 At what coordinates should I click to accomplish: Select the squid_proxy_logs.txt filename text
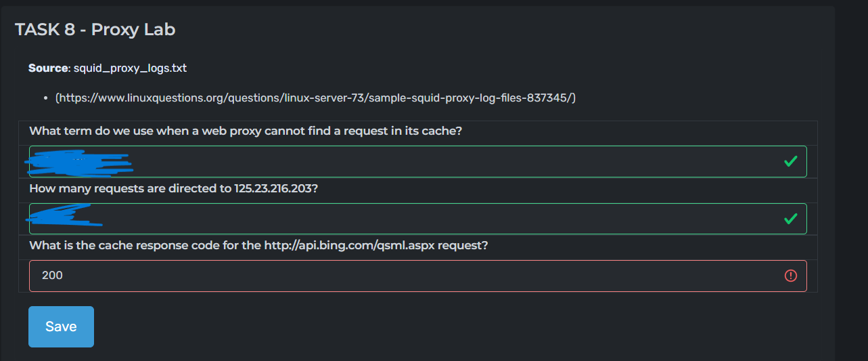point(130,68)
